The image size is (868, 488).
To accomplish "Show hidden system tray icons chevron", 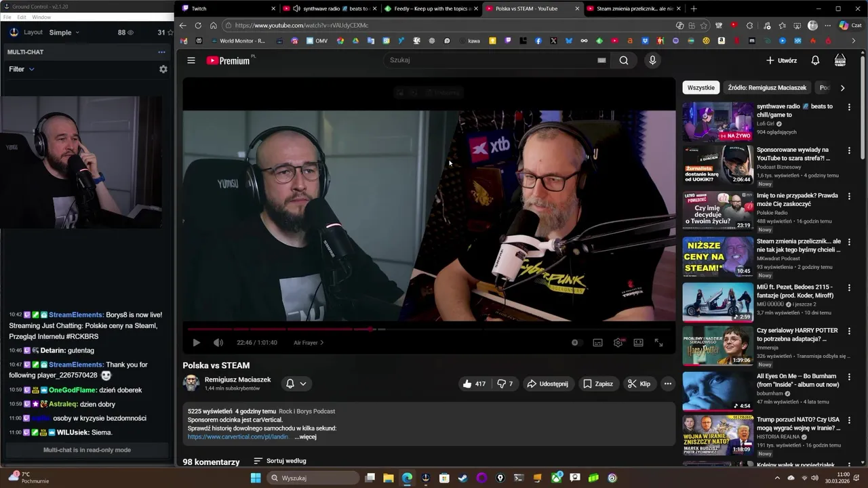I will (777, 478).
